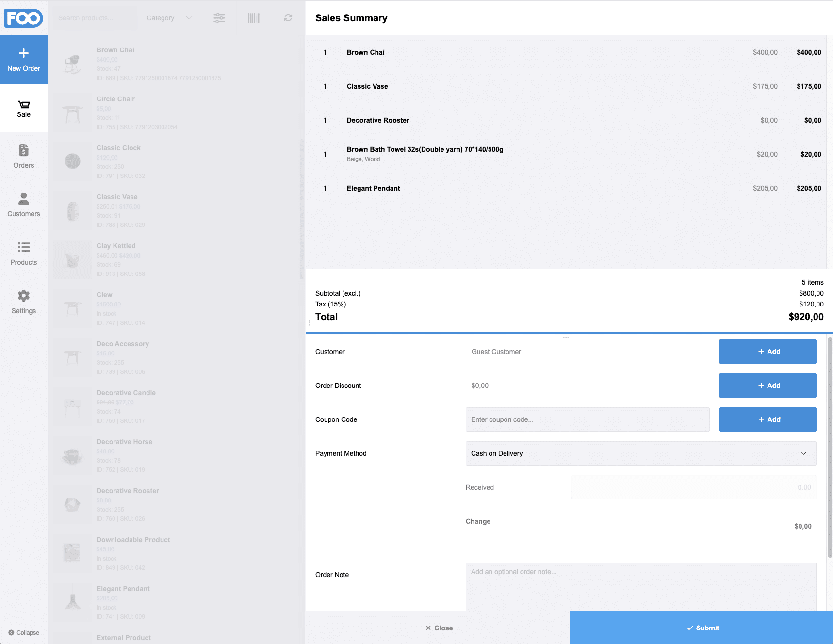Open the product filter sliders icon

coord(219,18)
